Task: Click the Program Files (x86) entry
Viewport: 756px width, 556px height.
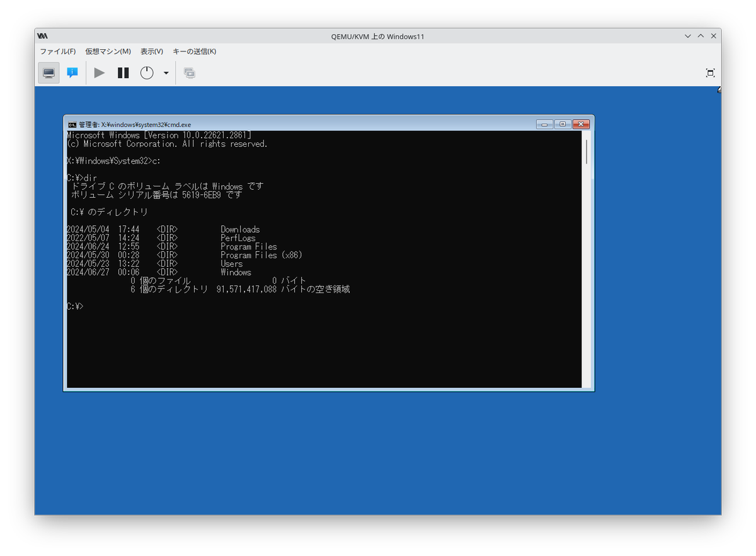Action: pyautogui.click(x=261, y=256)
